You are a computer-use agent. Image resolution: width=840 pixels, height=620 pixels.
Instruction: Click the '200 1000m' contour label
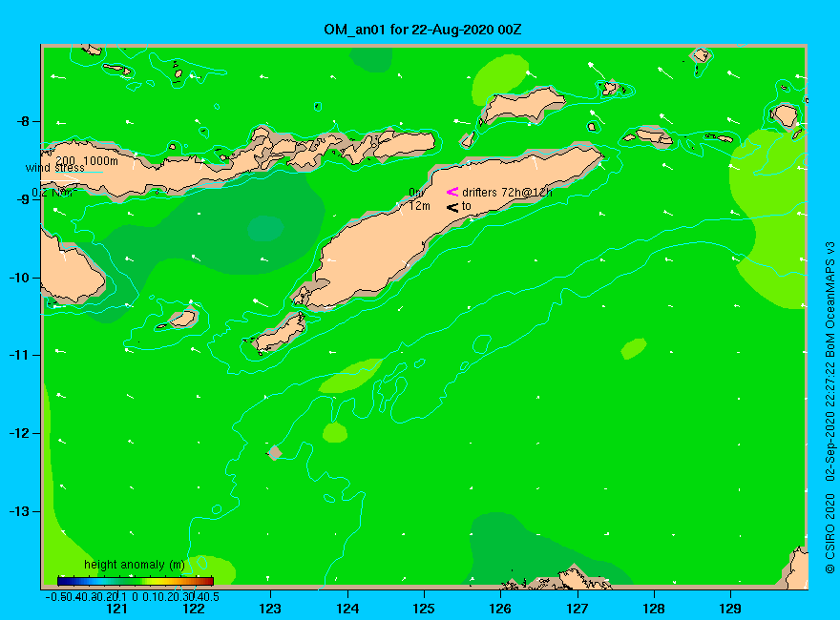tap(87, 160)
